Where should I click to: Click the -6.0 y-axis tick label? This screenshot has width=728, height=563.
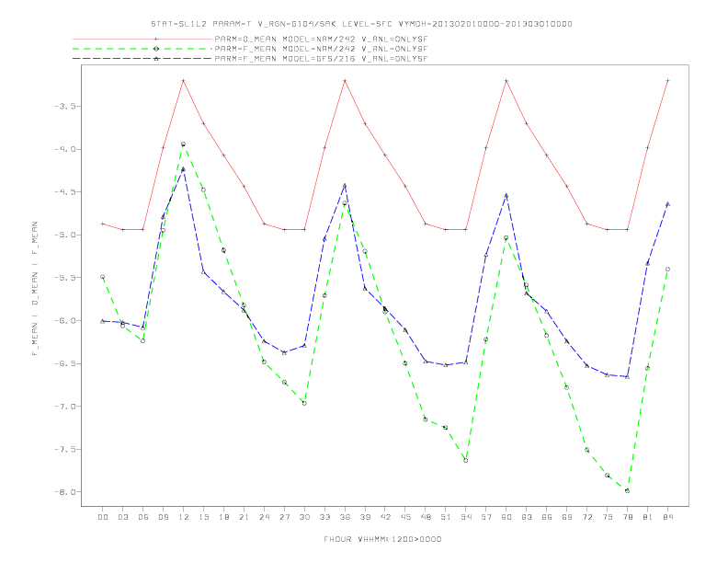tap(64, 320)
